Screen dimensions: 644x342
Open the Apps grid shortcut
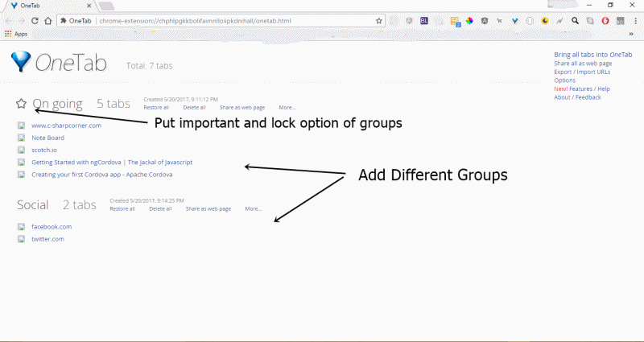tap(16, 34)
